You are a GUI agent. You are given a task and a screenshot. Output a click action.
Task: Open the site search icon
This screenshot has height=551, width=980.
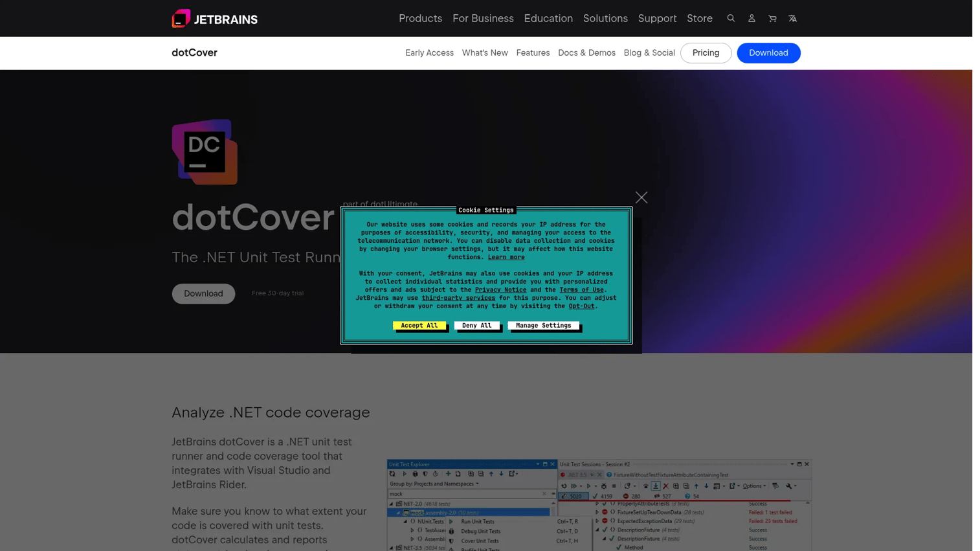point(731,18)
